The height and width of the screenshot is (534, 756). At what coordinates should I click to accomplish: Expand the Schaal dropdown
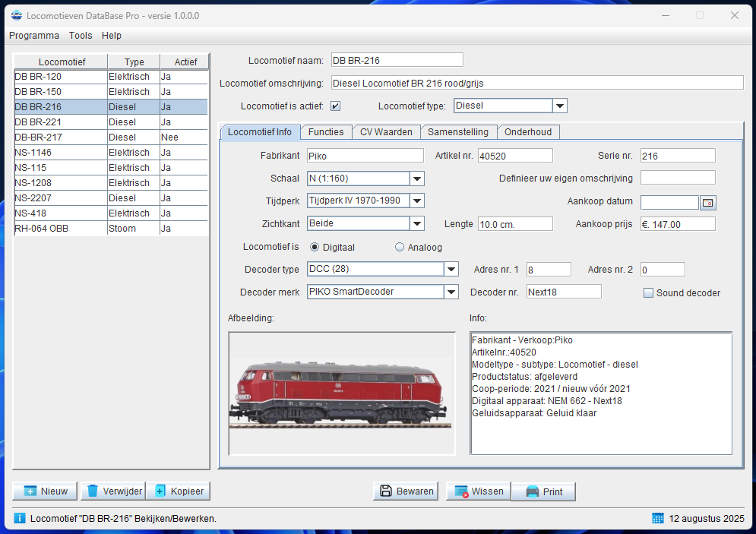(417, 179)
